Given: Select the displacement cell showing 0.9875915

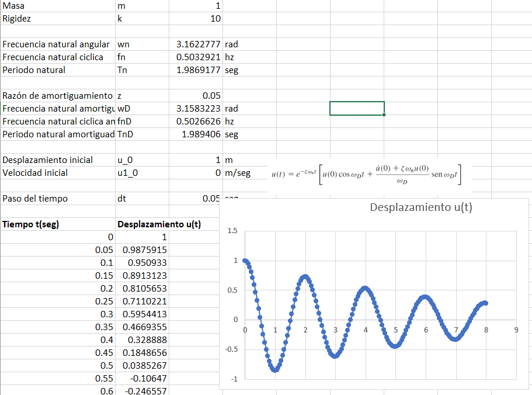Looking at the screenshot, I should [x=142, y=250].
